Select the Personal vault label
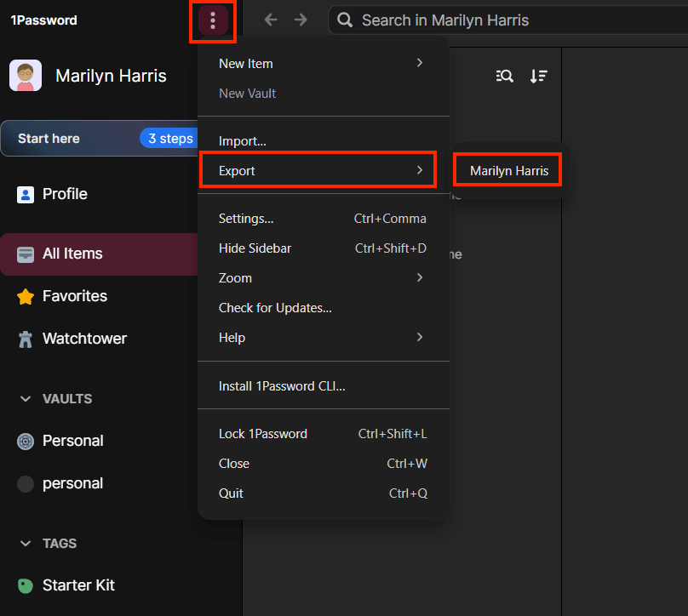 click(73, 441)
